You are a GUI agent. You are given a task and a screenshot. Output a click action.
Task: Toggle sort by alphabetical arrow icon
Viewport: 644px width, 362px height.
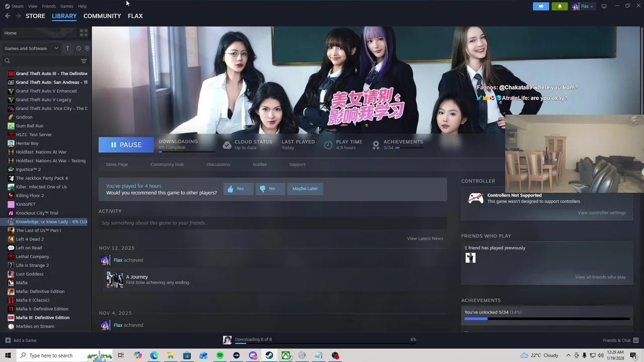(67, 48)
